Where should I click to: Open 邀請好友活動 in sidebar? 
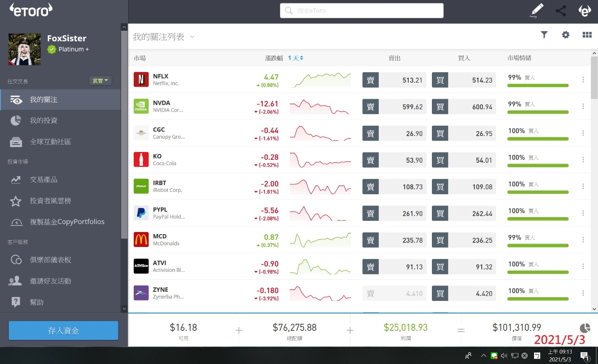pyautogui.click(x=61, y=281)
